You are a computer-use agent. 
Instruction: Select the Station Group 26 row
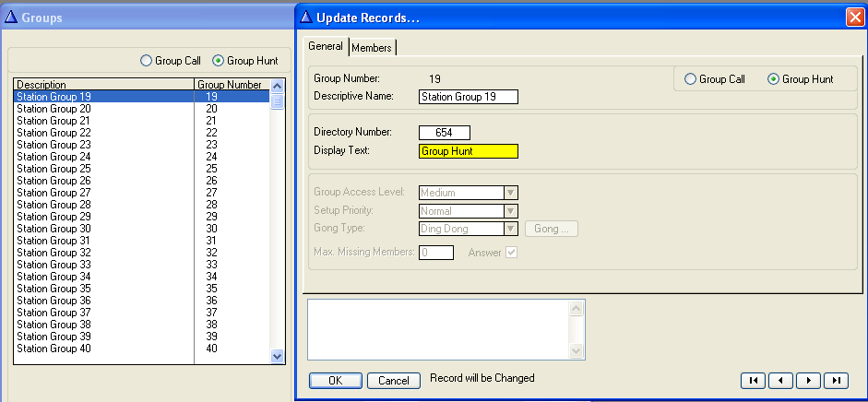click(x=142, y=181)
